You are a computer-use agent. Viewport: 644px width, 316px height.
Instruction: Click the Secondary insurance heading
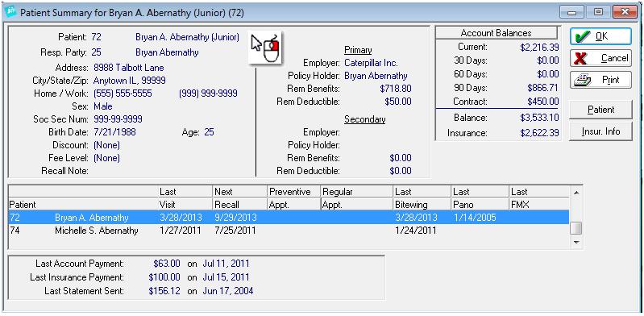(x=364, y=119)
